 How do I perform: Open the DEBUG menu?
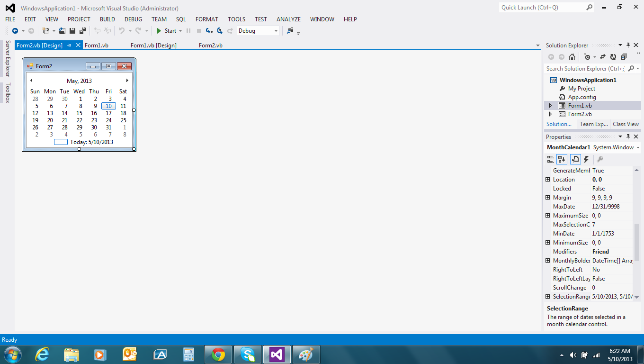click(134, 19)
